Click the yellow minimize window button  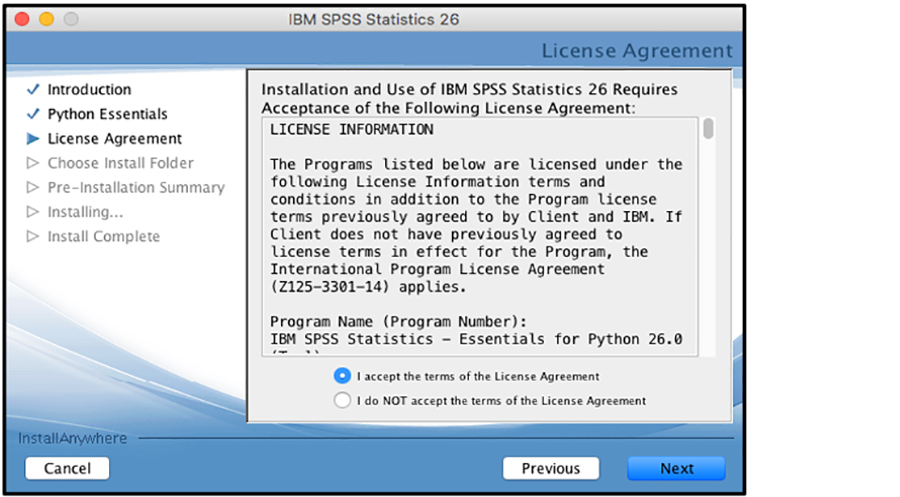click(x=46, y=19)
